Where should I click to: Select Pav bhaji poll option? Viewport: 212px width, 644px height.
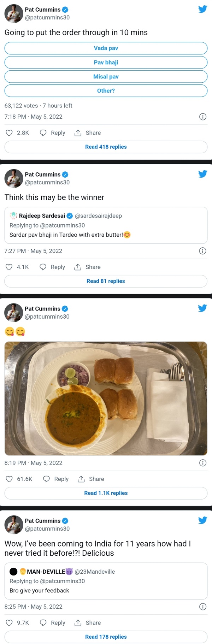[106, 62]
